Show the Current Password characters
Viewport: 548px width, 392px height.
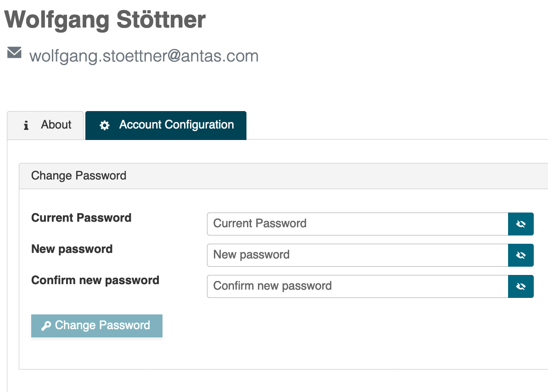click(520, 224)
